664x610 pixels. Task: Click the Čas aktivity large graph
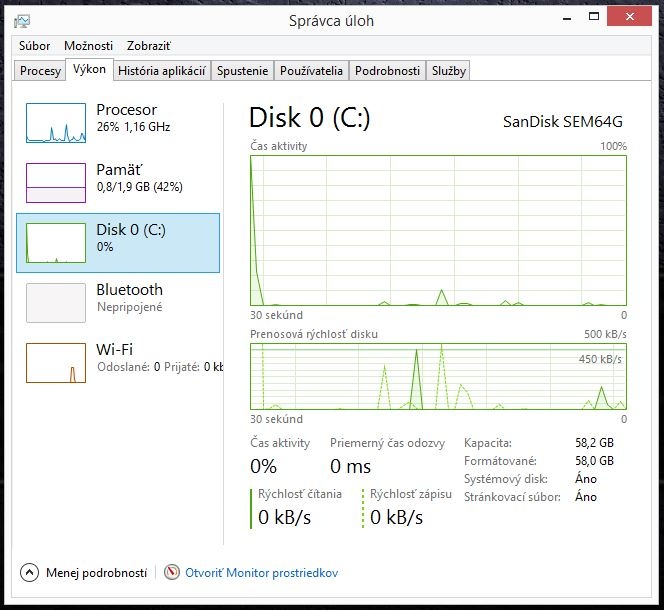[x=438, y=230]
